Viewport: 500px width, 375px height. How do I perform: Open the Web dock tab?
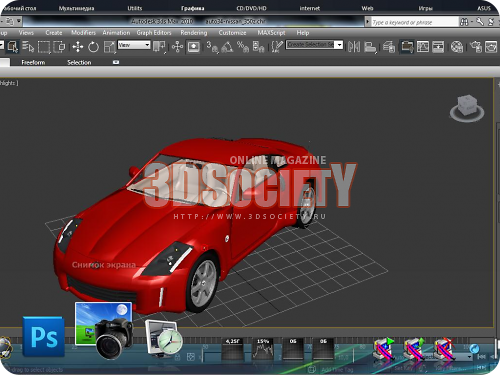[x=367, y=8]
